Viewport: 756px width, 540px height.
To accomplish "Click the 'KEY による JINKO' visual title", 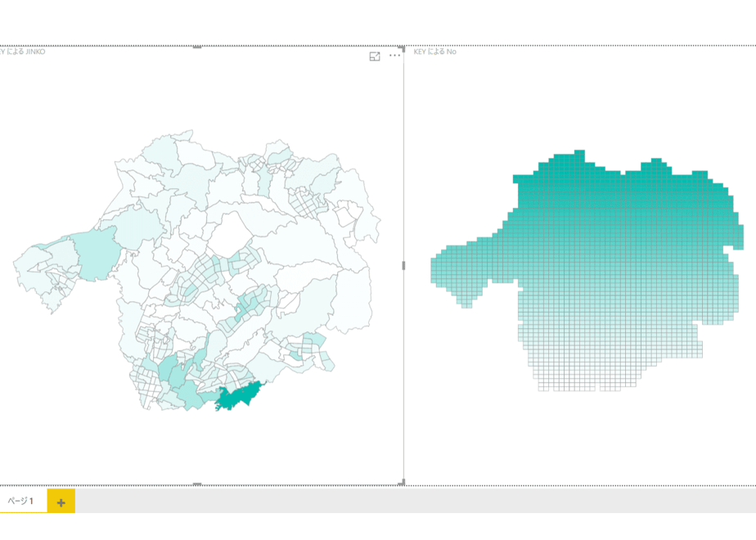I will (x=22, y=52).
